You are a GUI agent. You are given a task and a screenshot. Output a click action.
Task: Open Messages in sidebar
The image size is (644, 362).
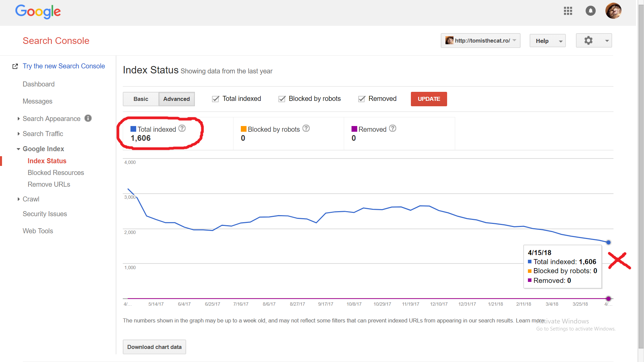tap(38, 101)
